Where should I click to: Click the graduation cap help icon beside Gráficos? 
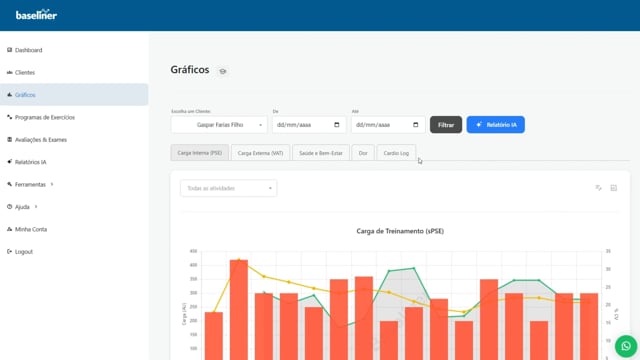(222, 71)
